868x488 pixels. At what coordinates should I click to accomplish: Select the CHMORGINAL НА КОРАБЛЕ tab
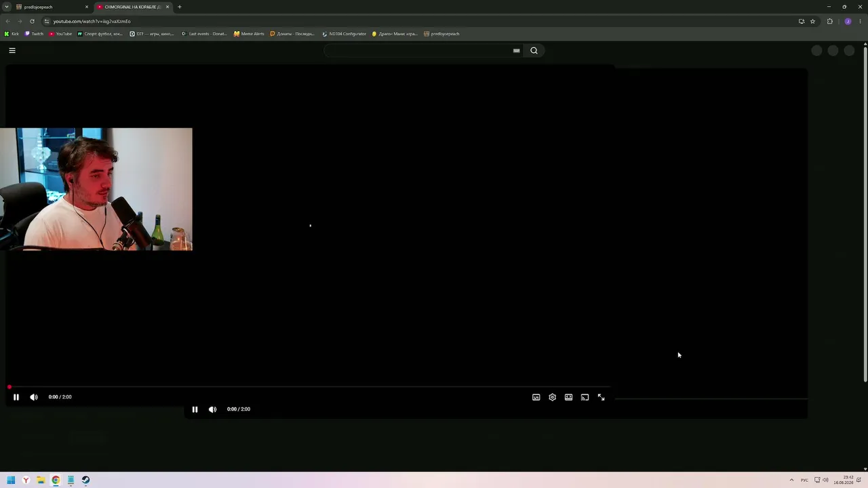pos(132,7)
